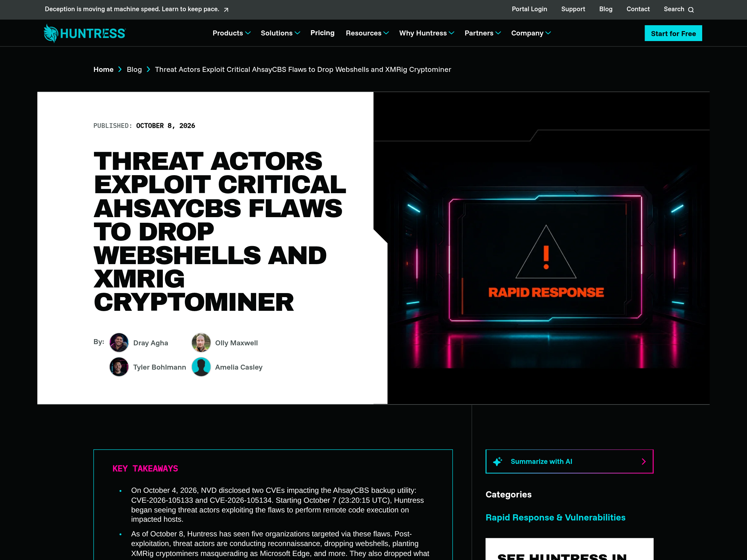Click the Blog breadcrumb link
Viewport: 747px width, 560px height.
click(x=134, y=69)
